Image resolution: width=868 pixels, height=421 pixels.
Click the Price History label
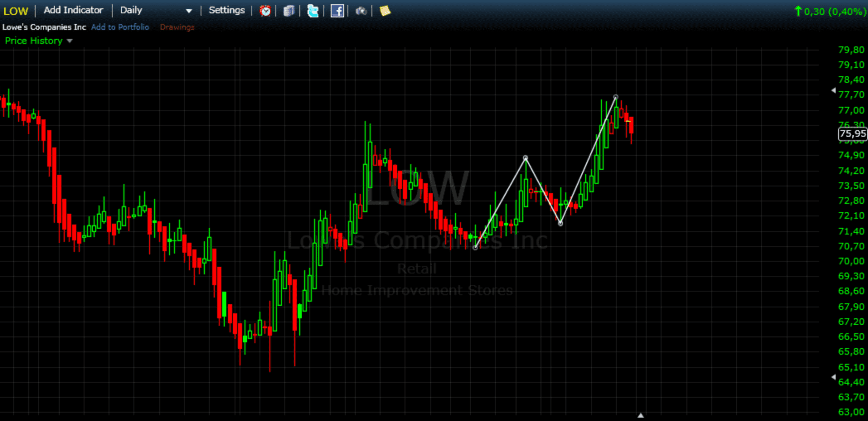34,41
